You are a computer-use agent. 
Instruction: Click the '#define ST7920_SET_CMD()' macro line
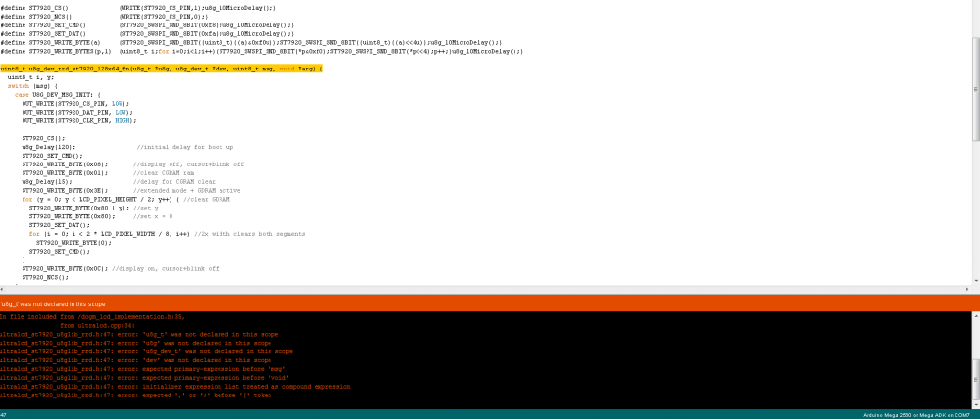click(x=148, y=25)
